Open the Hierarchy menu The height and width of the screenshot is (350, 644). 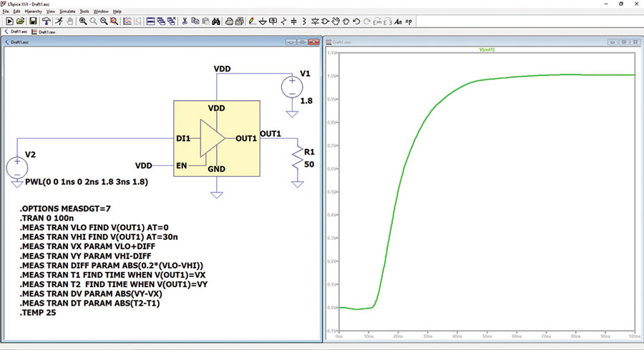pyautogui.click(x=33, y=11)
